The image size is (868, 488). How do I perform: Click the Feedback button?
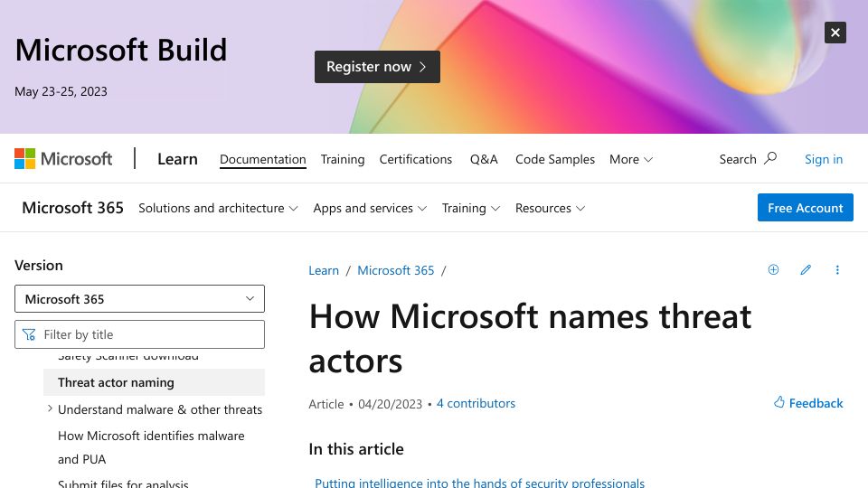[x=808, y=403]
